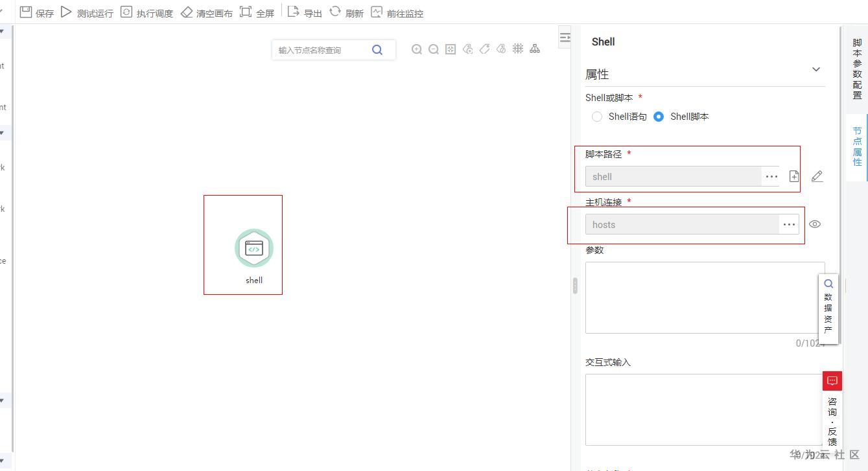Select the Shell脚本 radio button

659,117
